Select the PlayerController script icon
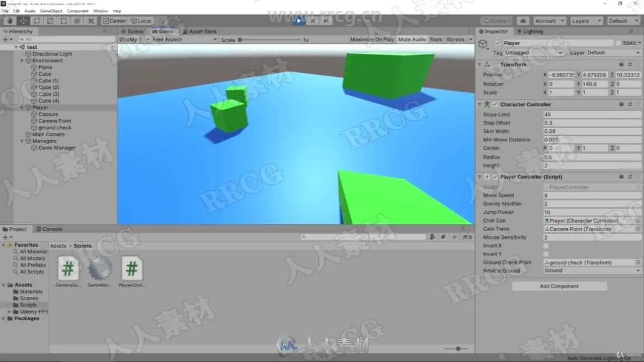Viewport: 644px width, 362px height. click(x=131, y=268)
